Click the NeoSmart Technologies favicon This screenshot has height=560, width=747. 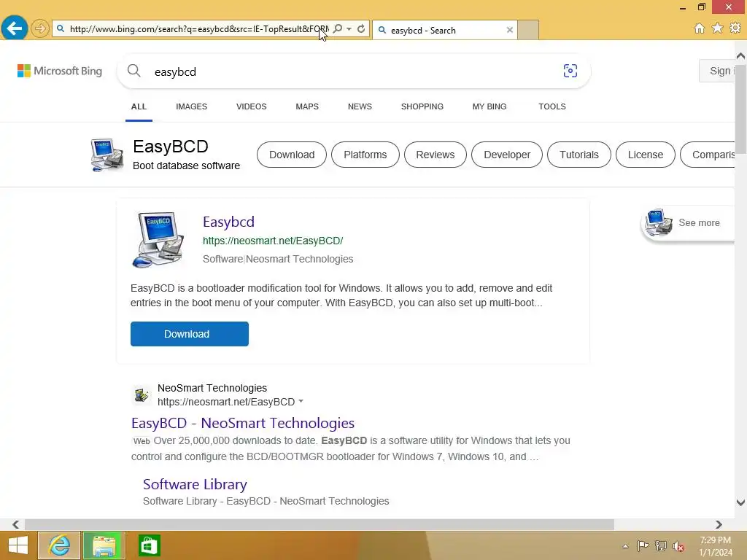coord(142,394)
